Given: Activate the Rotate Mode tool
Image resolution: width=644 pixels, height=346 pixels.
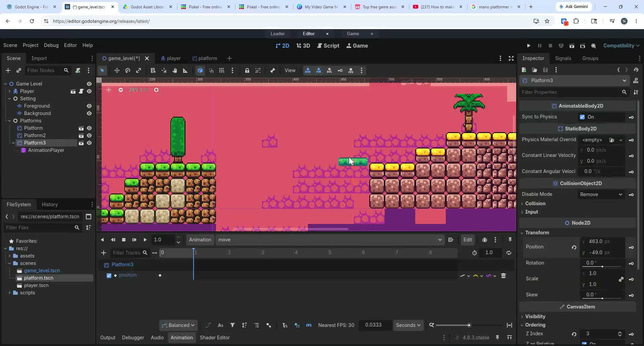Looking at the screenshot, I should (128, 70).
